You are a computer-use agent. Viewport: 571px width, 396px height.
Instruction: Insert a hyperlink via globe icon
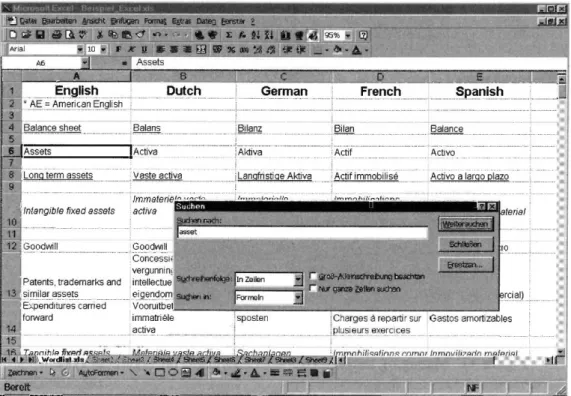click(x=199, y=35)
